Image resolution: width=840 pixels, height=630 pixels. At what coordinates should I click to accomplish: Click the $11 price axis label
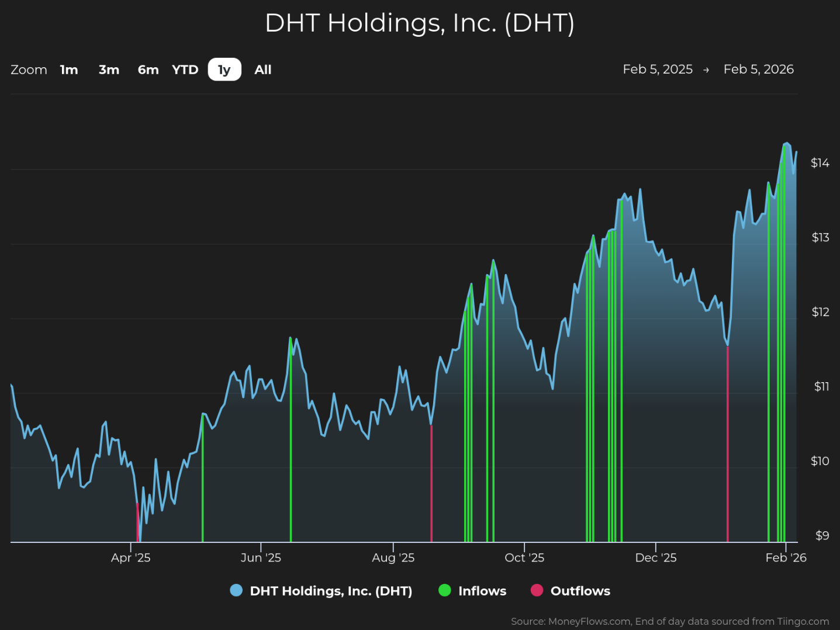point(821,386)
